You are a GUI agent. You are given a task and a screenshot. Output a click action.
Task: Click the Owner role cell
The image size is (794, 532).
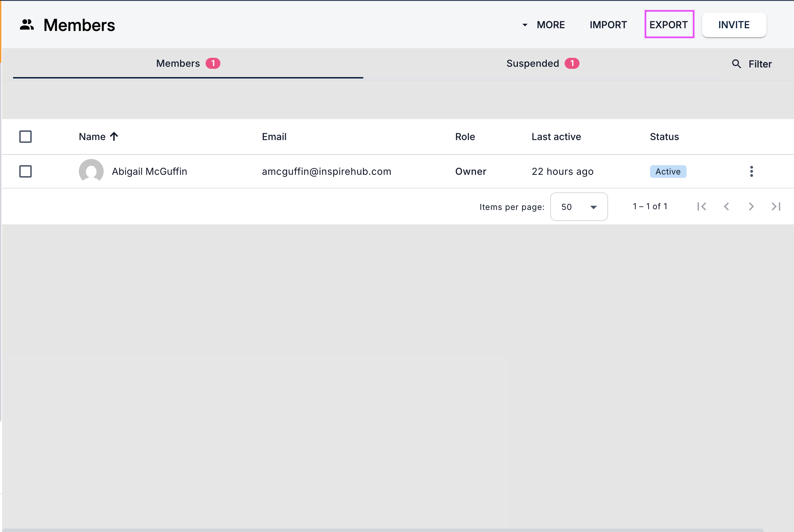pyautogui.click(x=471, y=171)
